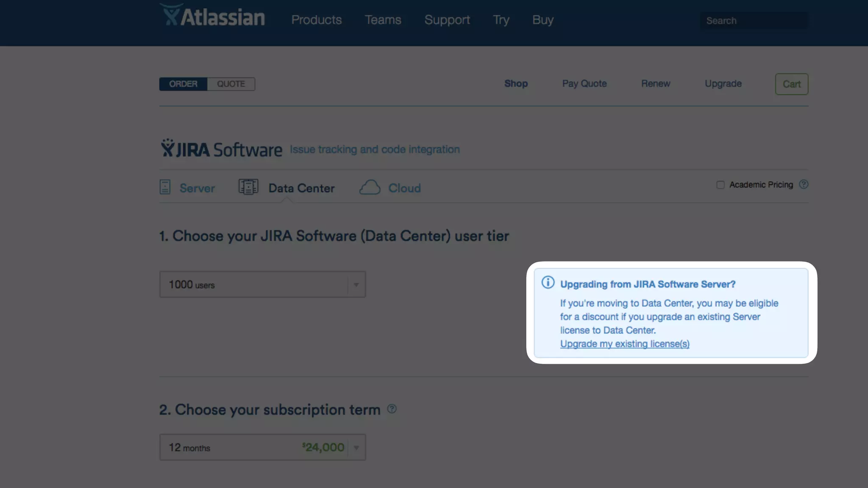This screenshot has width=868, height=488.
Task: Follow the Upgrade my existing license(s) link
Action: click(x=625, y=344)
